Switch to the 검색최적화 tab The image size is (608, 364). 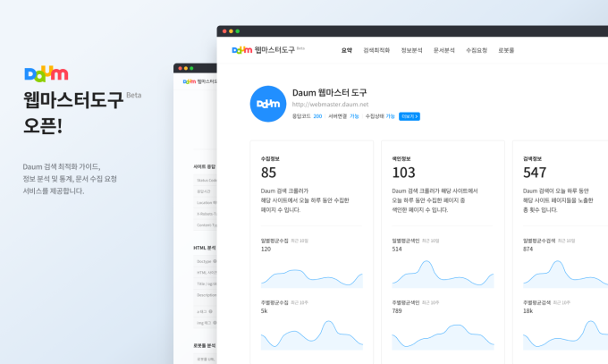(x=376, y=50)
